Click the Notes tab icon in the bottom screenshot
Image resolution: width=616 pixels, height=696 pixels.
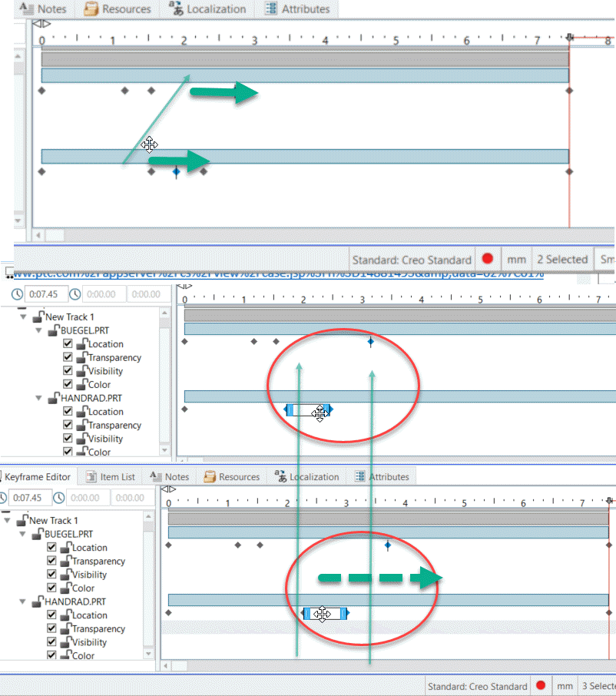click(x=156, y=476)
